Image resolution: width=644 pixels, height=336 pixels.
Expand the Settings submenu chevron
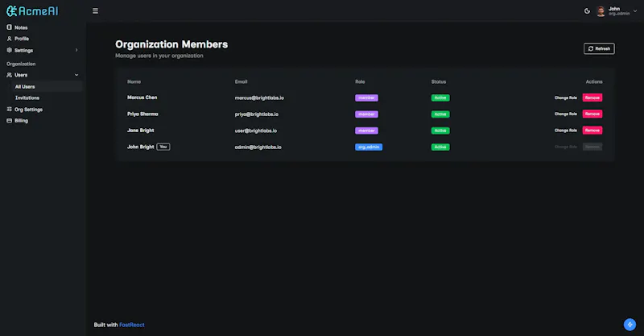tap(76, 50)
